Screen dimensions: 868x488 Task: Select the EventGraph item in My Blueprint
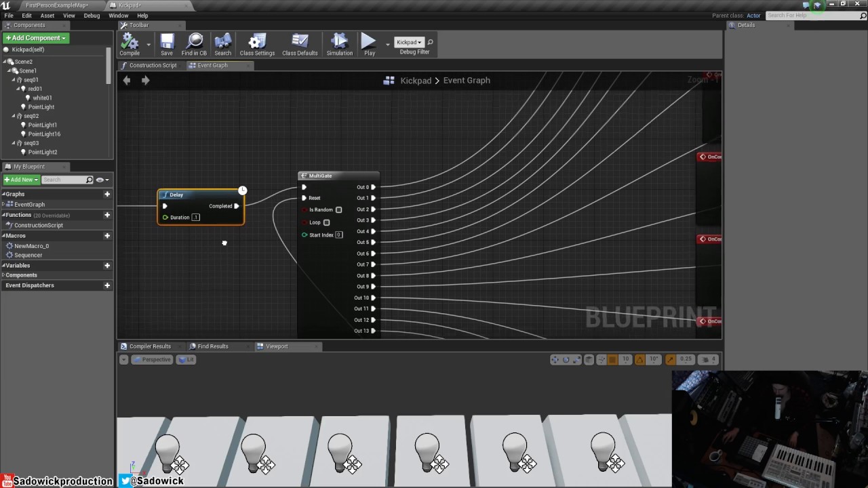(x=30, y=204)
